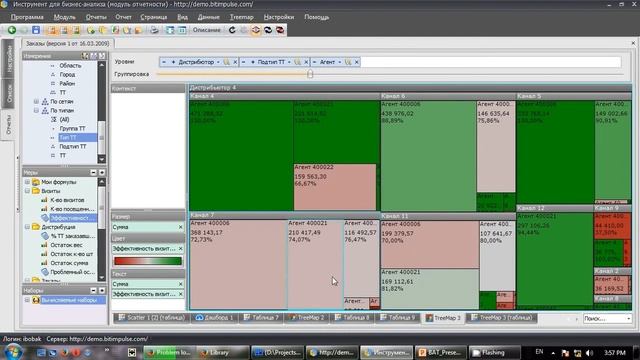640x360 pixels.
Task: Click the orange highlighted refresh icon
Action: (256, 30)
